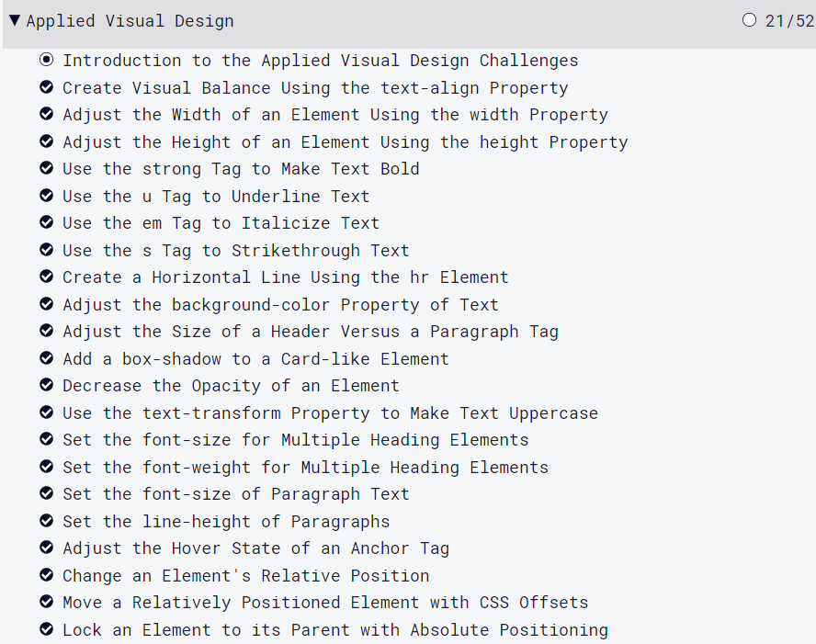Viewport: 816px width, 644px height.
Task: Click checkmark beside width Property challenge
Action: point(47,115)
